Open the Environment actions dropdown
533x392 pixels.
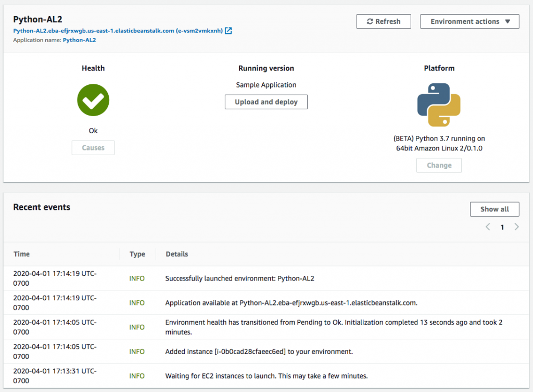pyautogui.click(x=469, y=21)
